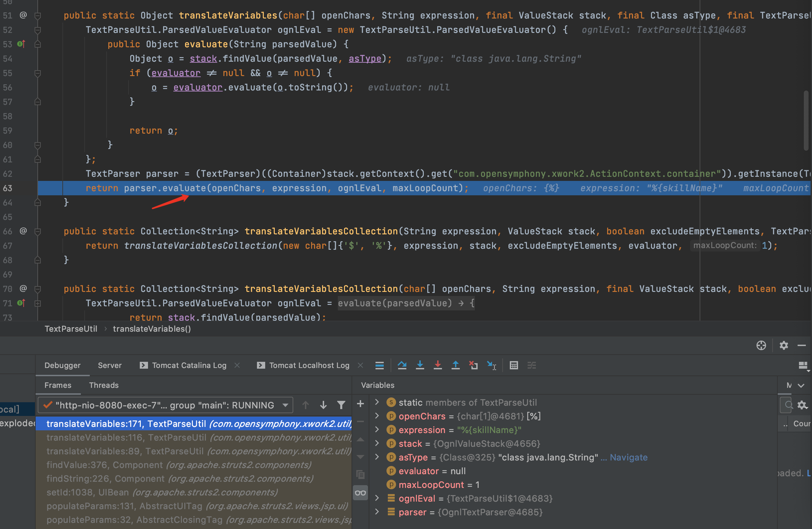Click the Trace Current Stream Chain icon
The width and height of the screenshot is (812, 529).
click(531, 366)
